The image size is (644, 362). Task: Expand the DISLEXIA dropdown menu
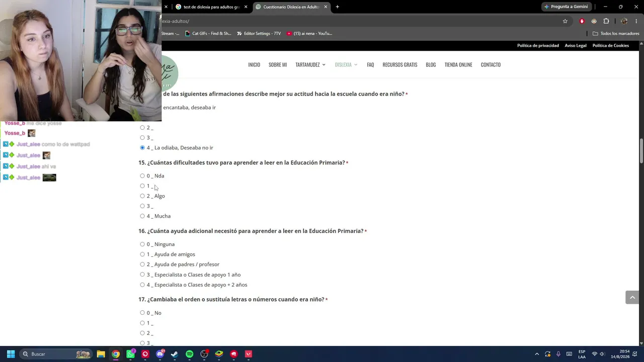[346, 64]
